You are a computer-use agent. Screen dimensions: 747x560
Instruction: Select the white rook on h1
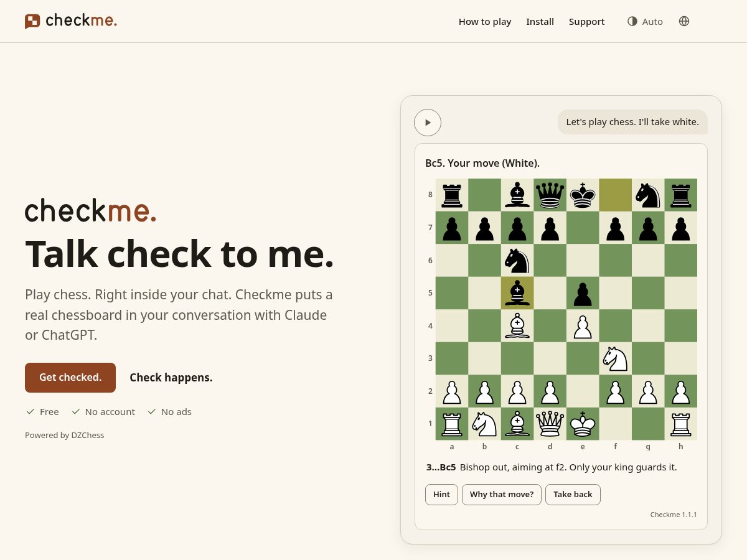click(681, 424)
